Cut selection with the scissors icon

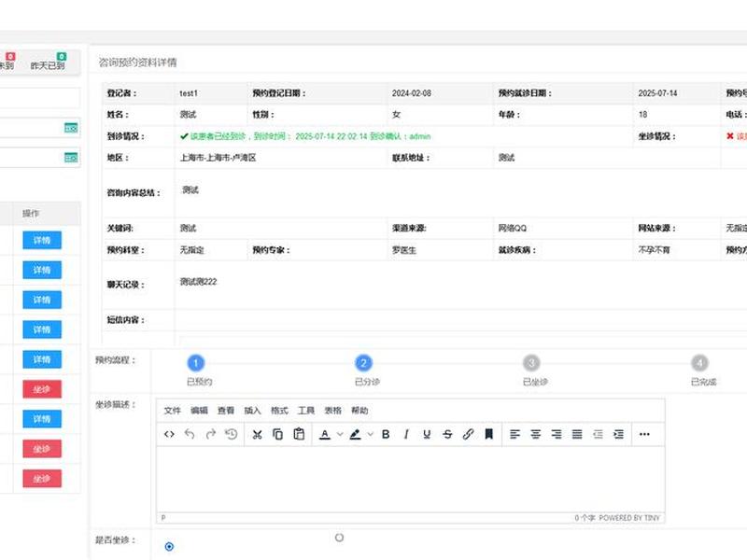(258, 434)
